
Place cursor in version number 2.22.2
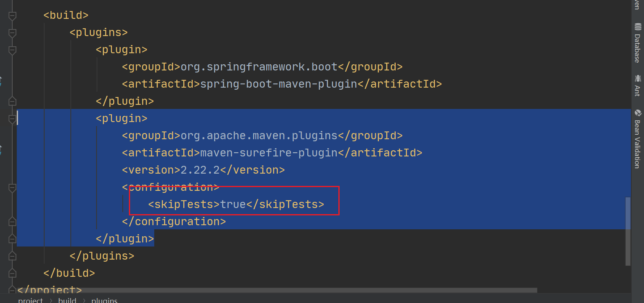tap(200, 170)
